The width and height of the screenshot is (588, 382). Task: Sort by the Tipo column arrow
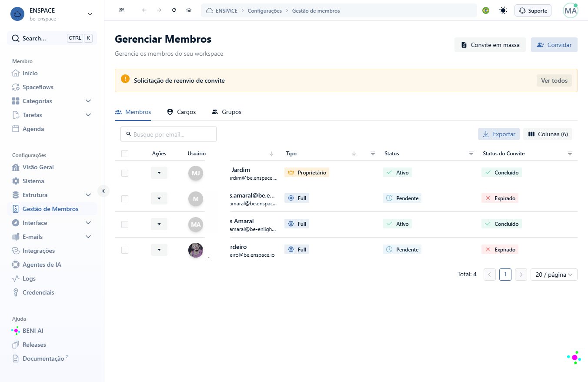[x=354, y=154]
